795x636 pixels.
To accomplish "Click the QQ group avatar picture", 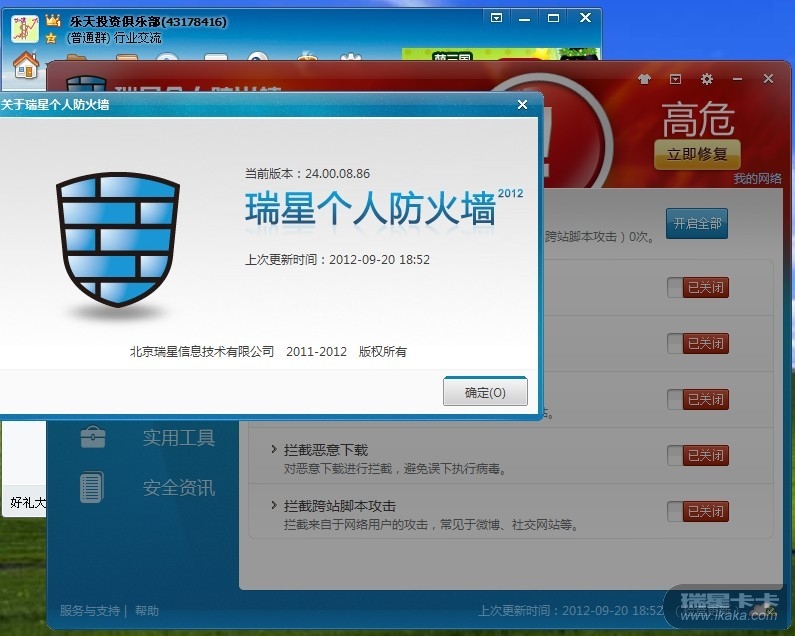I will [x=24, y=28].
